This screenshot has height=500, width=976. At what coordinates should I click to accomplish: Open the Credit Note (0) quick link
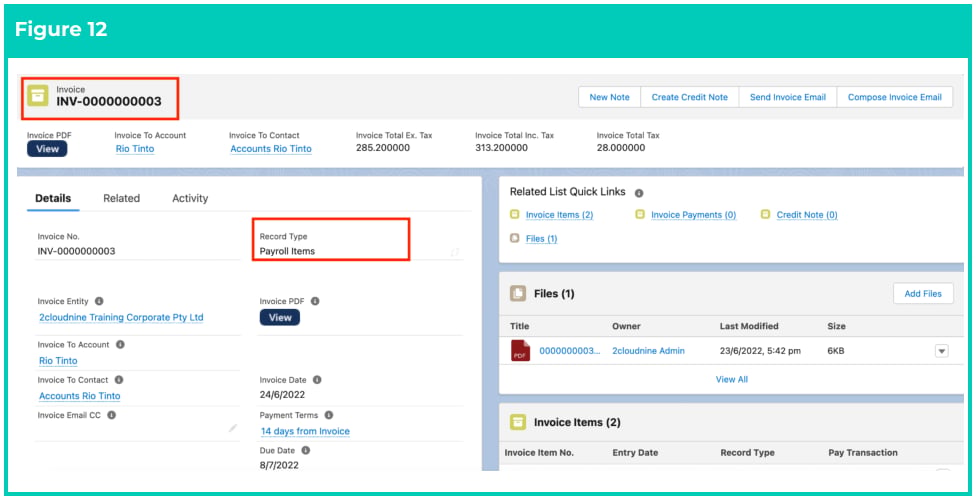(x=807, y=215)
